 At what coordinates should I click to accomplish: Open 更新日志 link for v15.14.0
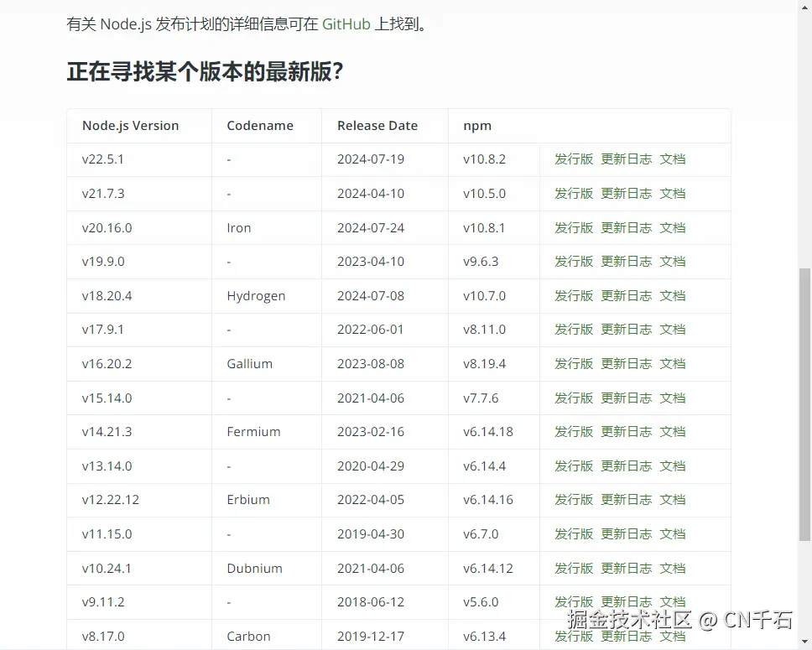[x=626, y=398]
